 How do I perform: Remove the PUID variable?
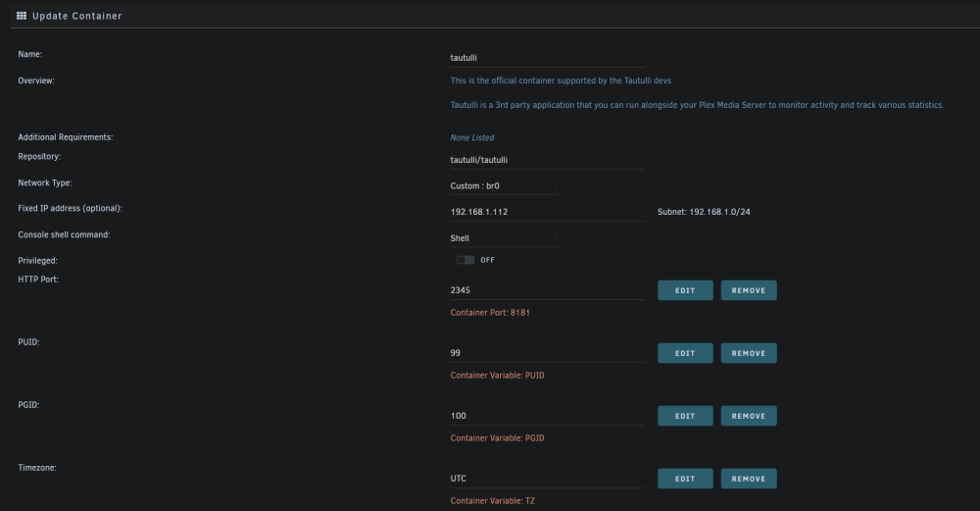coord(749,353)
